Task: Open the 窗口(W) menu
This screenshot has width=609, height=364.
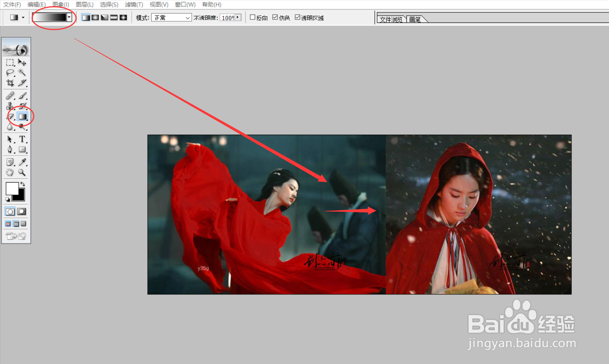Action: (185, 4)
